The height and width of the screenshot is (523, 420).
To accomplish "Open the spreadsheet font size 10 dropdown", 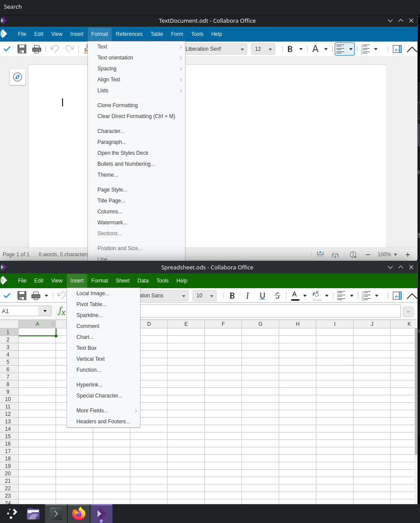I will pyautogui.click(x=212, y=296).
